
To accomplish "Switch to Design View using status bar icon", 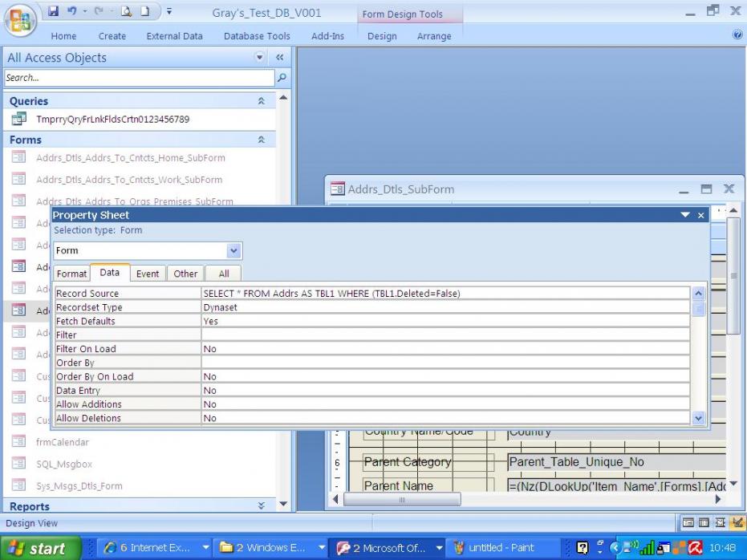I will (x=737, y=524).
